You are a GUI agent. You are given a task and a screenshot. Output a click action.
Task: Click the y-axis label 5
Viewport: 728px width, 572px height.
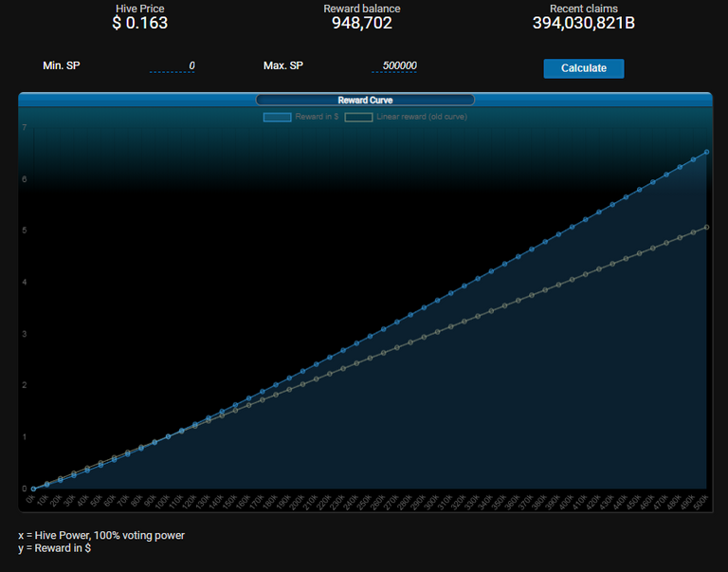25,231
